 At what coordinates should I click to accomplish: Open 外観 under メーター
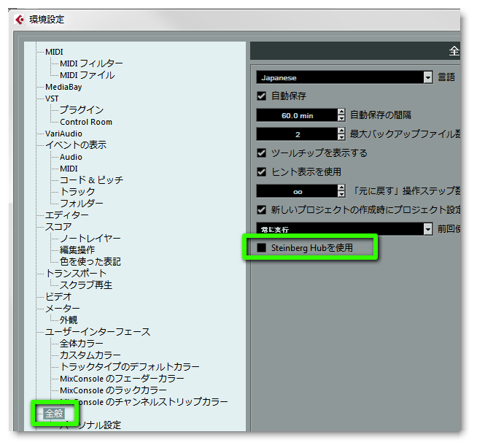[69, 320]
